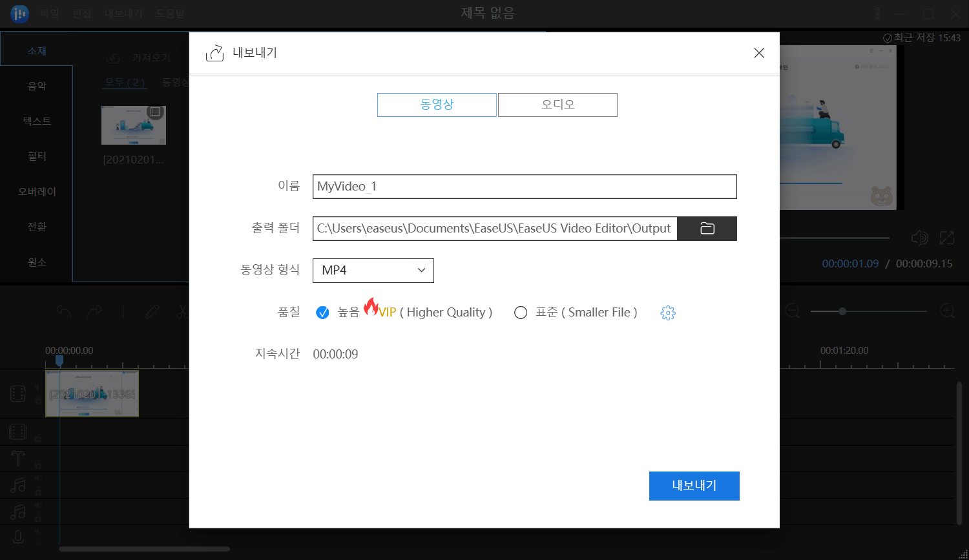Zoom out timeline with the minus magnifier
This screenshot has height=560, width=969.
point(791,311)
